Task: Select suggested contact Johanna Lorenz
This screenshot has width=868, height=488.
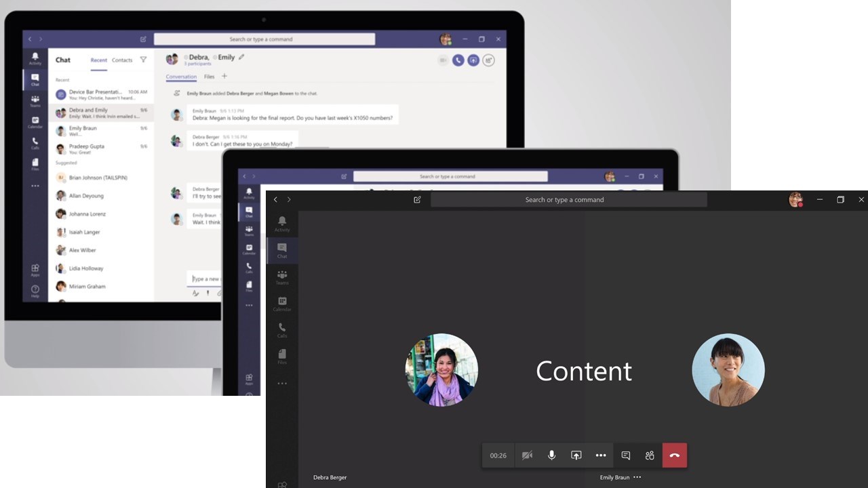Action: (101, 214)
